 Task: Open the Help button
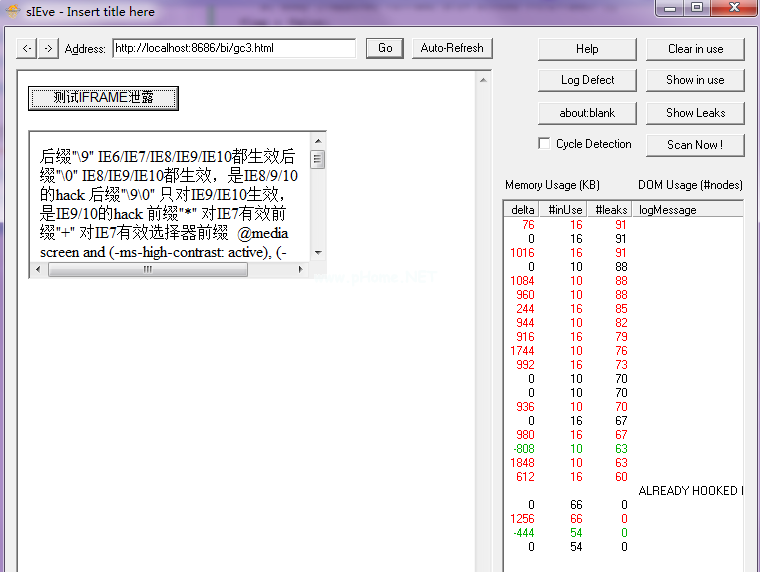(x=587, y=49)
